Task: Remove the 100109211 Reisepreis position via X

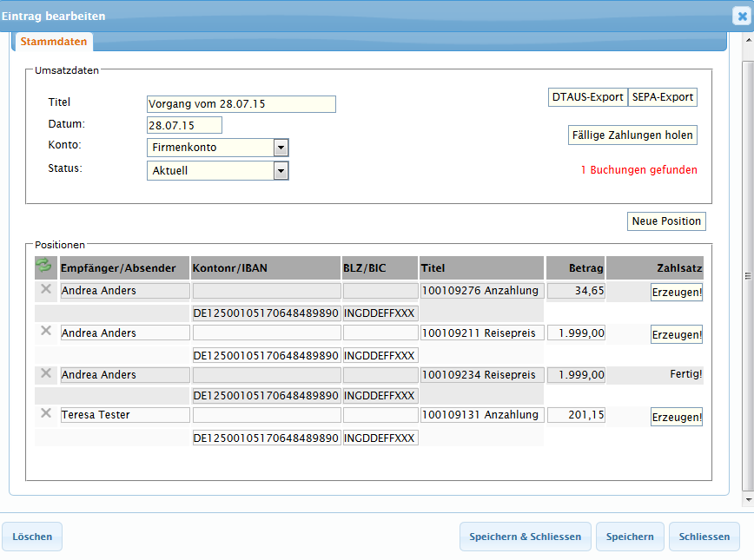Action: pos(46,331)
